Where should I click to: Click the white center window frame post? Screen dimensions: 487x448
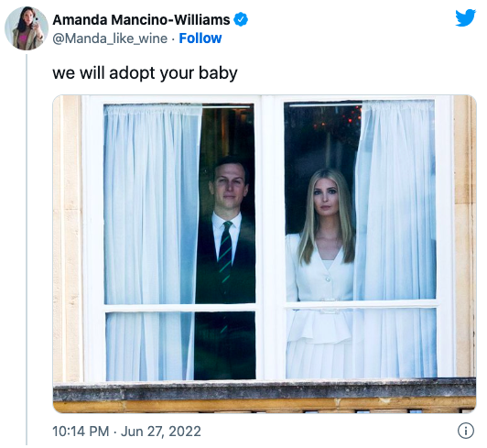270,238
